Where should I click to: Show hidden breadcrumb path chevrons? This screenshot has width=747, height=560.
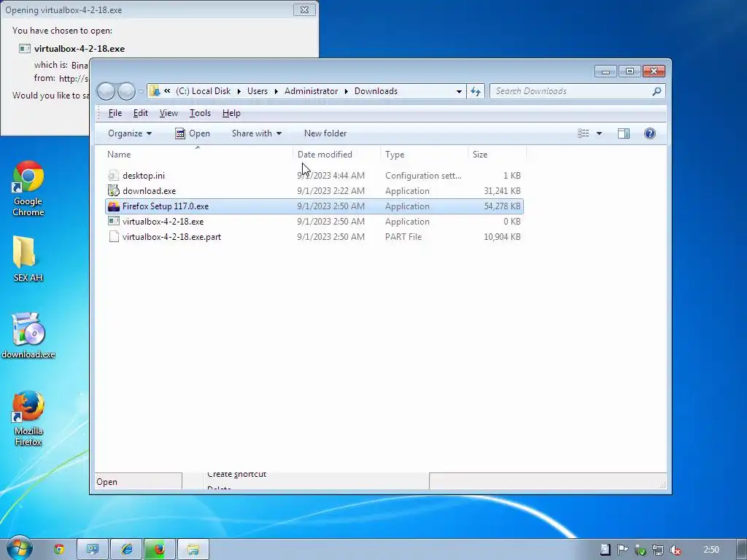point(167,91)
